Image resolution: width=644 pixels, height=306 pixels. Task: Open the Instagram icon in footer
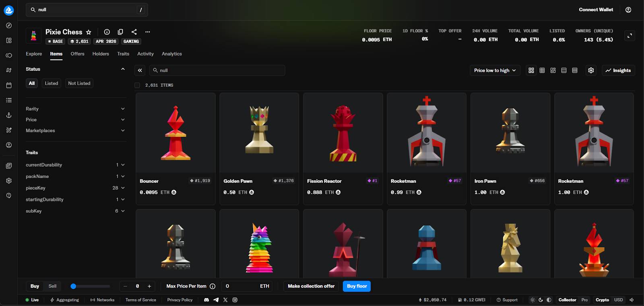tap(235, 300)
